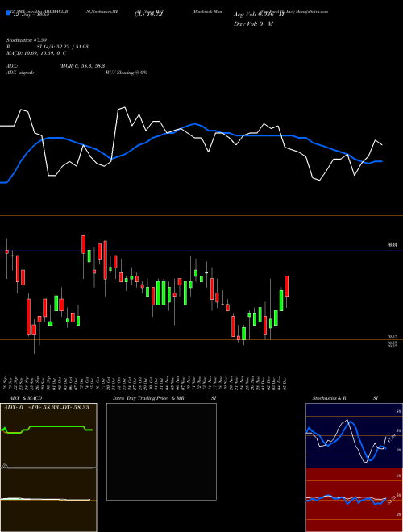The width and height of the screenshot is (403, 532).
Task: Click the blue 12 Day SMA legend square
Action: point(8,13)
